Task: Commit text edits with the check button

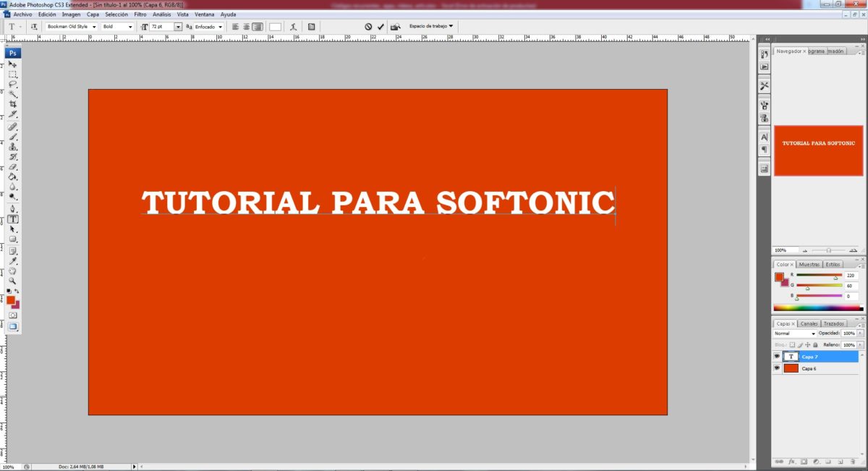Action: tap(381, 26)
